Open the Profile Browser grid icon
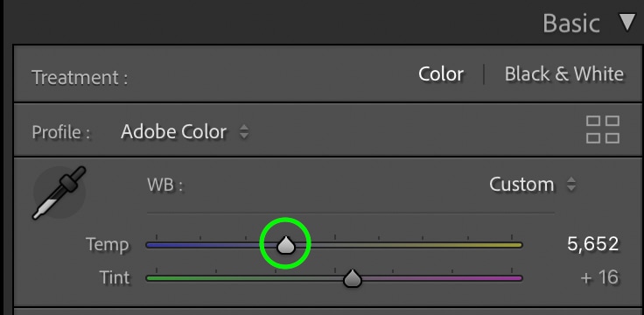Viewport: 644px width, 315px height. 603,129
